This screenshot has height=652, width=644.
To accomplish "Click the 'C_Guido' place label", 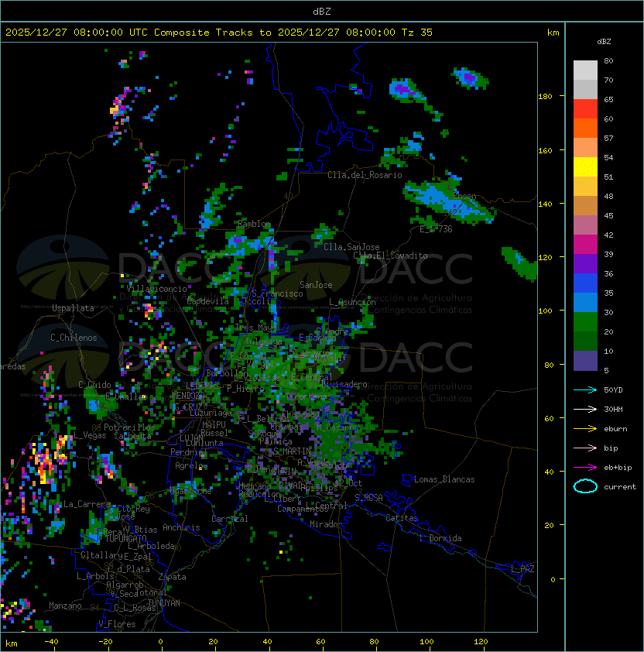I will click(x=94, y=385).
